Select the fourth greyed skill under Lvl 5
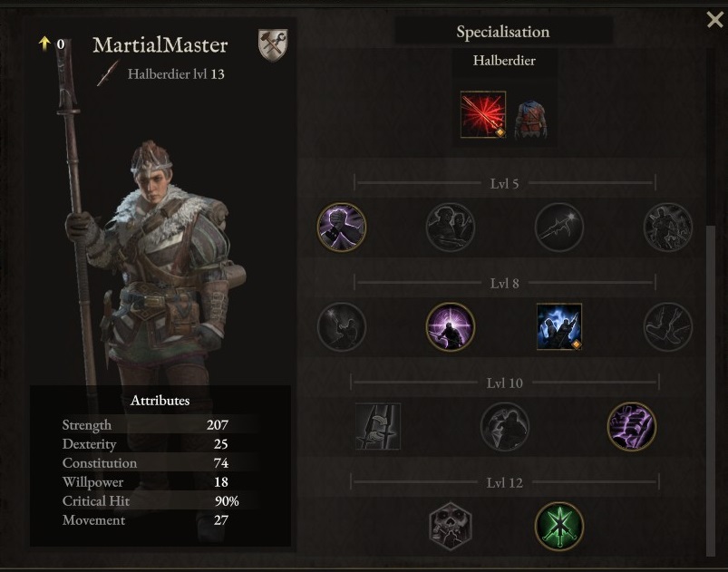 tap(667, 227)
